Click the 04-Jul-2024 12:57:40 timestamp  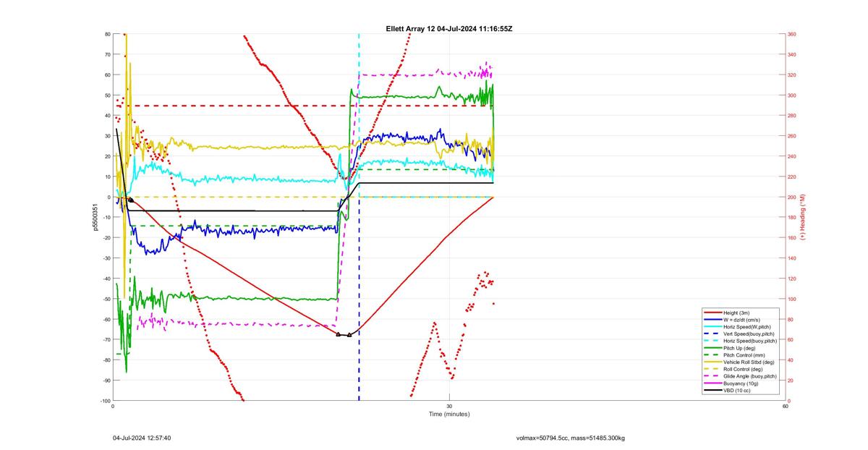click(142, 438)
